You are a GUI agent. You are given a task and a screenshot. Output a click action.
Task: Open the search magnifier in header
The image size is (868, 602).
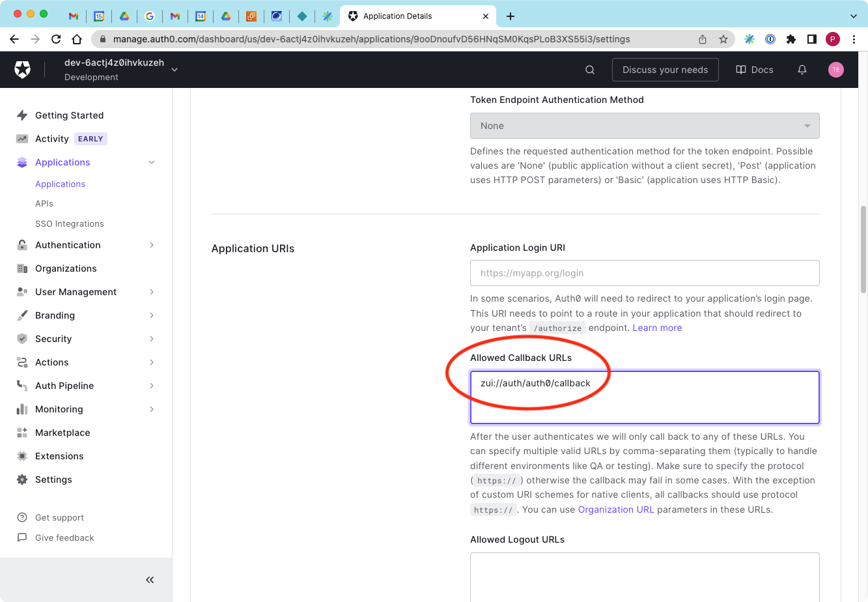click(590, 70)
